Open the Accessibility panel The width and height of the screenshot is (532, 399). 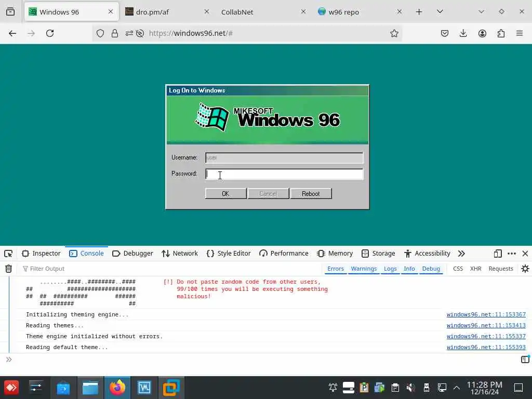(427, 254)
